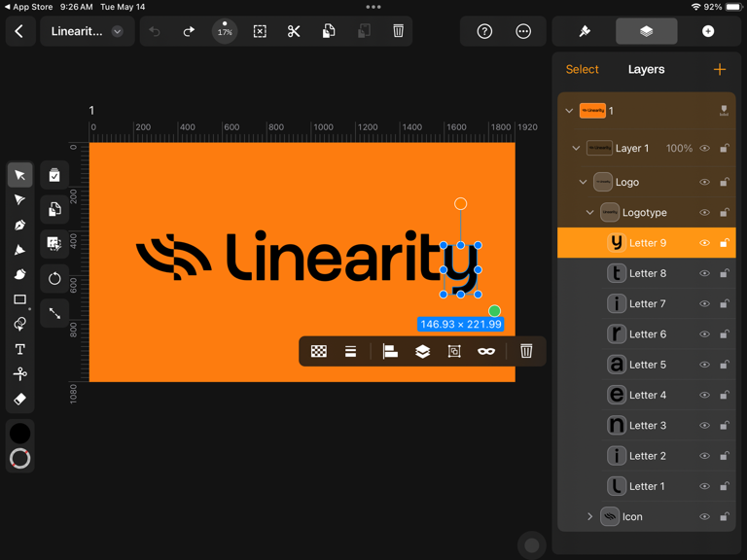Tap the duplicate mode icon
The height and width of the screenshot is (560, 747).
pos(54,209)
